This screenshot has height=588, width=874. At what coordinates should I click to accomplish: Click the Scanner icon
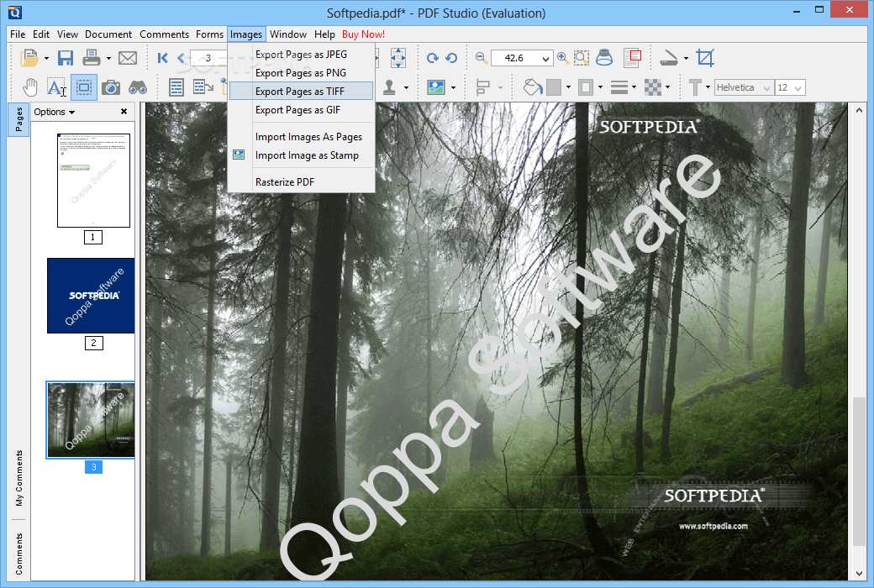tap(668, 58)
